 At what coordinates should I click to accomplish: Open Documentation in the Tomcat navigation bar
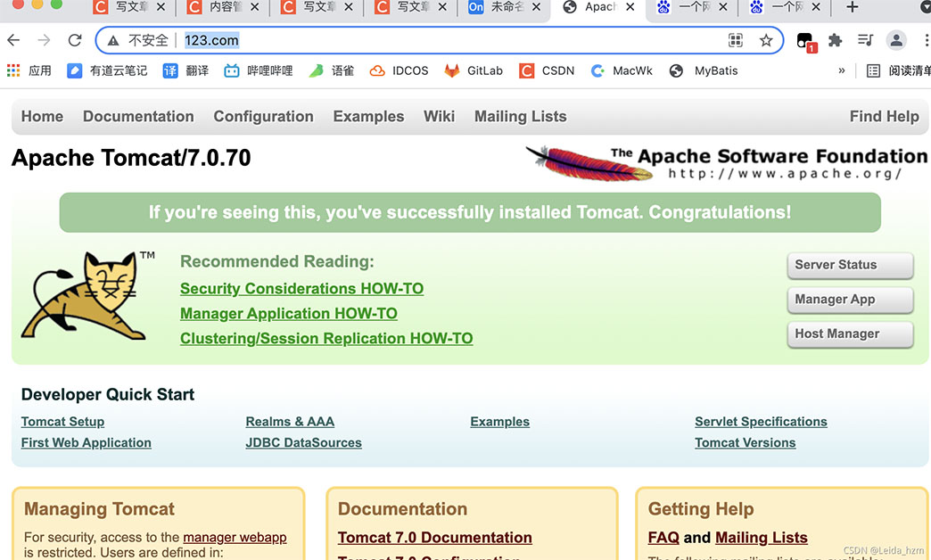[x=138, y=117]
